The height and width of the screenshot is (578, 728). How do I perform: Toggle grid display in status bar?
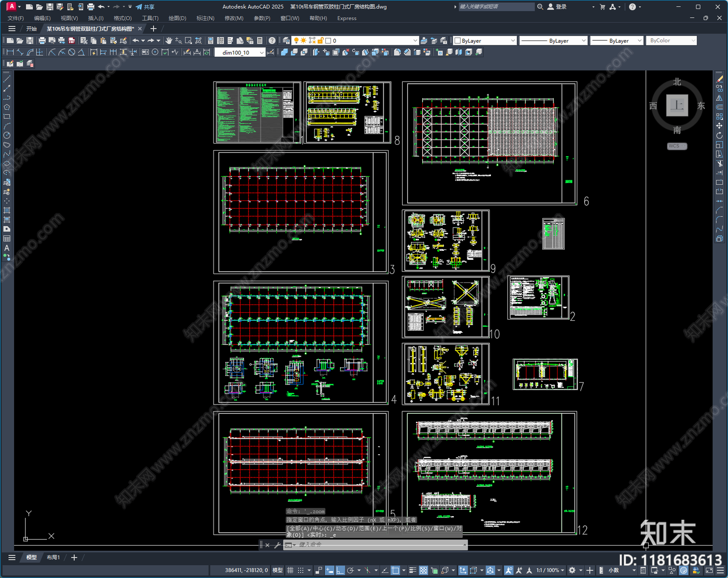coord(290,570)
